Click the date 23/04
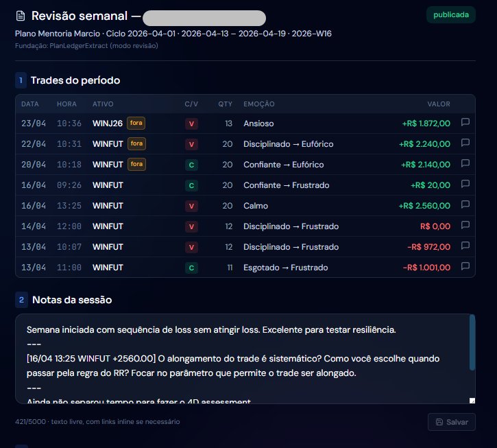This screenshot has height=448, width=497. click(34, 123)
